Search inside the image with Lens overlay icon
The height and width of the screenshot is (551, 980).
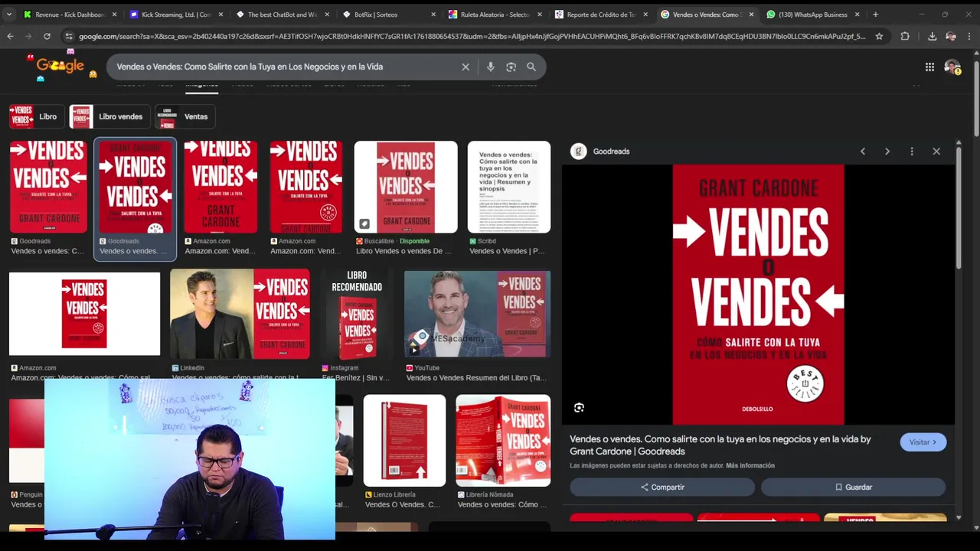[x=579, y=408]
